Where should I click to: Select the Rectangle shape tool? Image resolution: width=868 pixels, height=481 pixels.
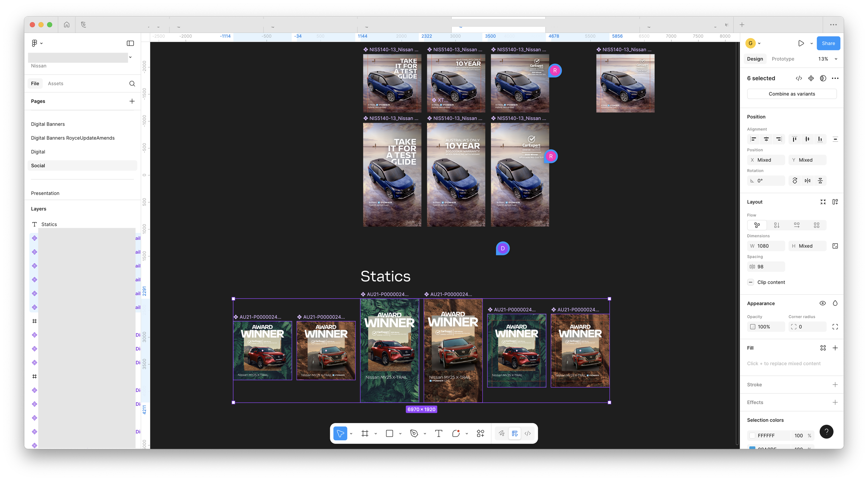[x=390, y=433]
